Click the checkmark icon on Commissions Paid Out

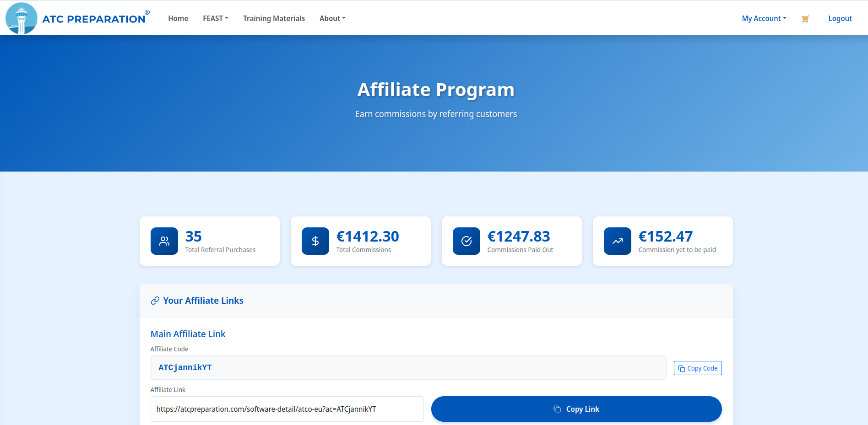tap(466, 241)
